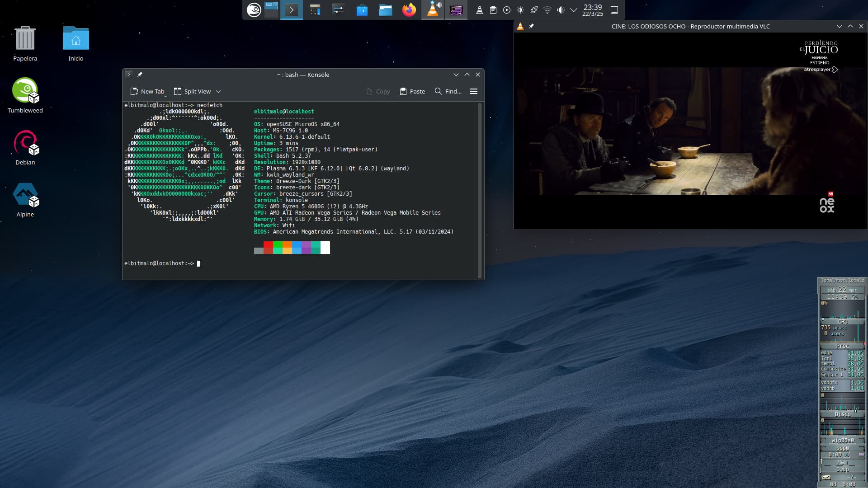Viewport: 868px width, 488px height.
Task: Click the VLC task icon in panel
Action: tap(433, 10)
